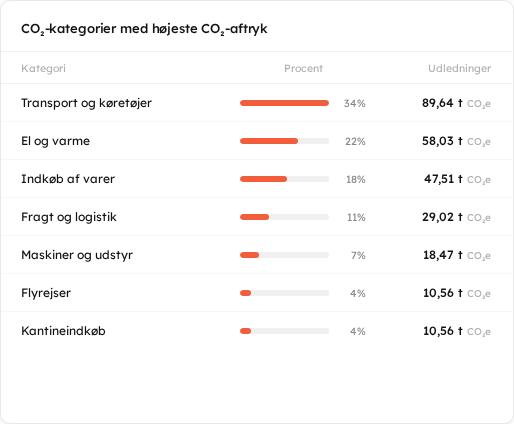Click the 18% bar for Indkøb af varer

coord(284,179)
